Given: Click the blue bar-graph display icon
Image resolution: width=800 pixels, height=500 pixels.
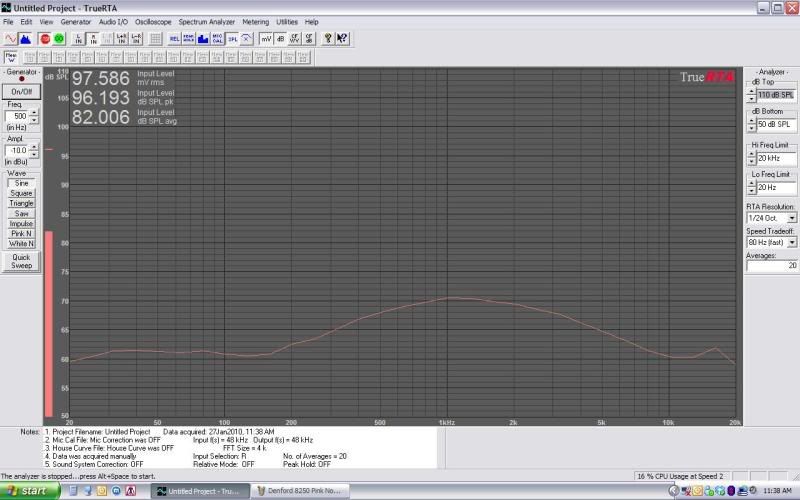Looking at the screenshot, I should (x=203, y=39).
